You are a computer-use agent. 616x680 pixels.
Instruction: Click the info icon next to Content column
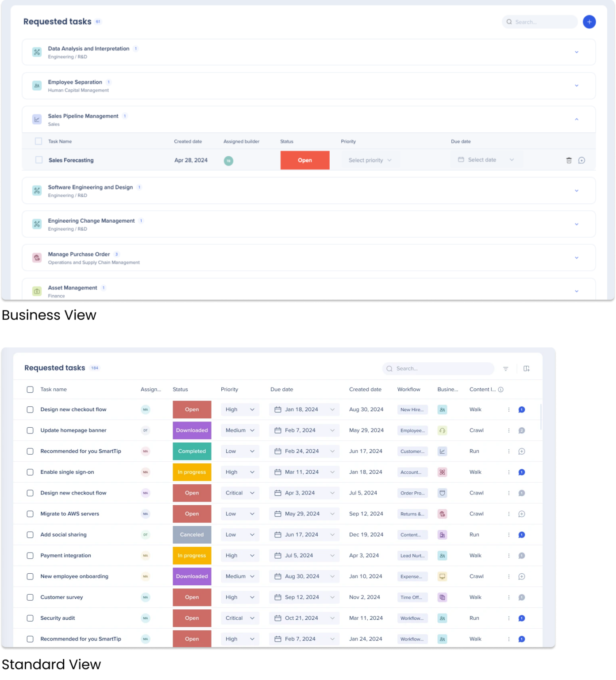pyautogui.click(x=500, y=389)
